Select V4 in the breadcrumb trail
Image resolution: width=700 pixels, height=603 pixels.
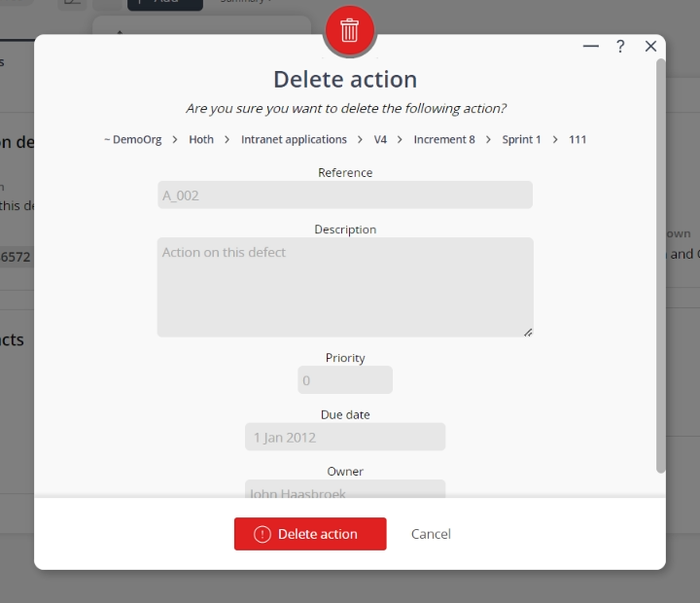tap(380, 139)
